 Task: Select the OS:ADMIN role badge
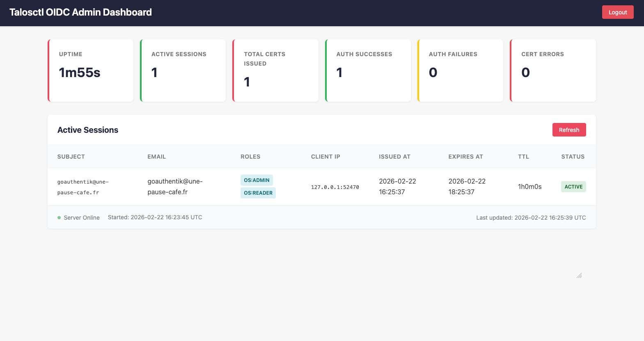pyautogui.click(x=257, y=180)
